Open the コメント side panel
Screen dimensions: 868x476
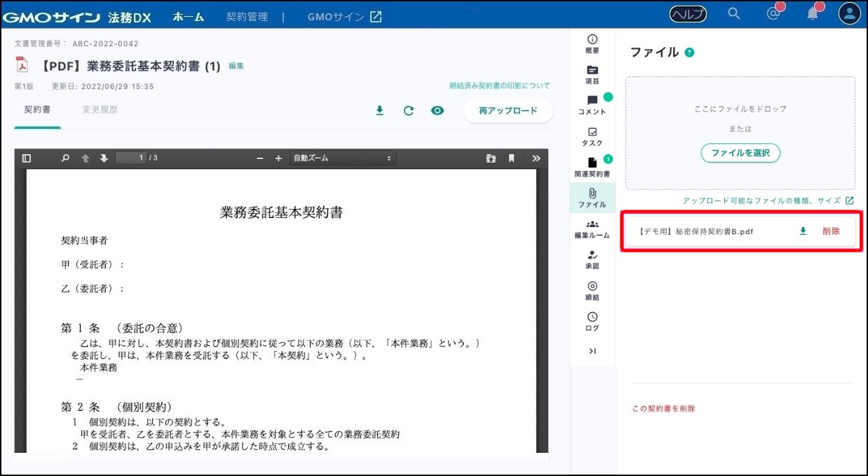[592, 105]
